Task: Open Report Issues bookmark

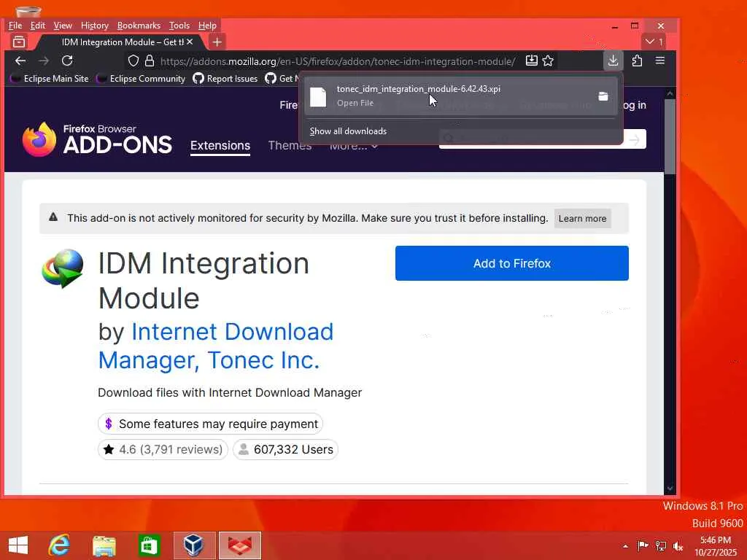Action: click(x=225, y=79)
